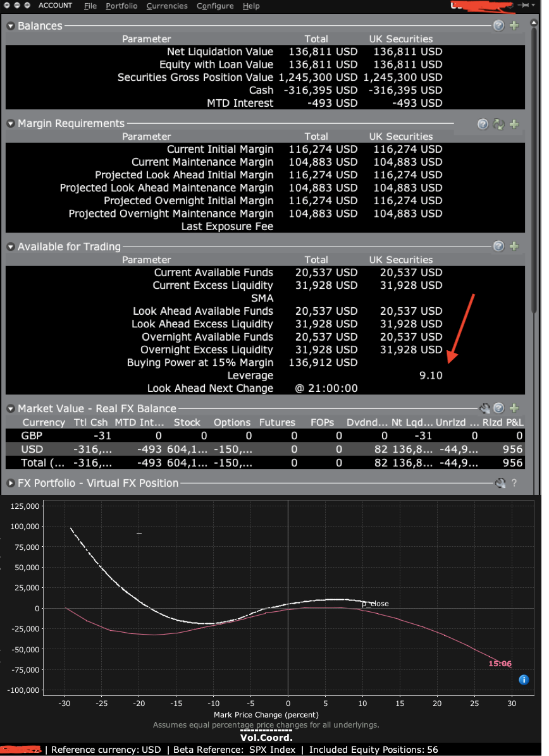549x756 pixels.
Task: Open the Portfolio menu
Action: (121, 6)
